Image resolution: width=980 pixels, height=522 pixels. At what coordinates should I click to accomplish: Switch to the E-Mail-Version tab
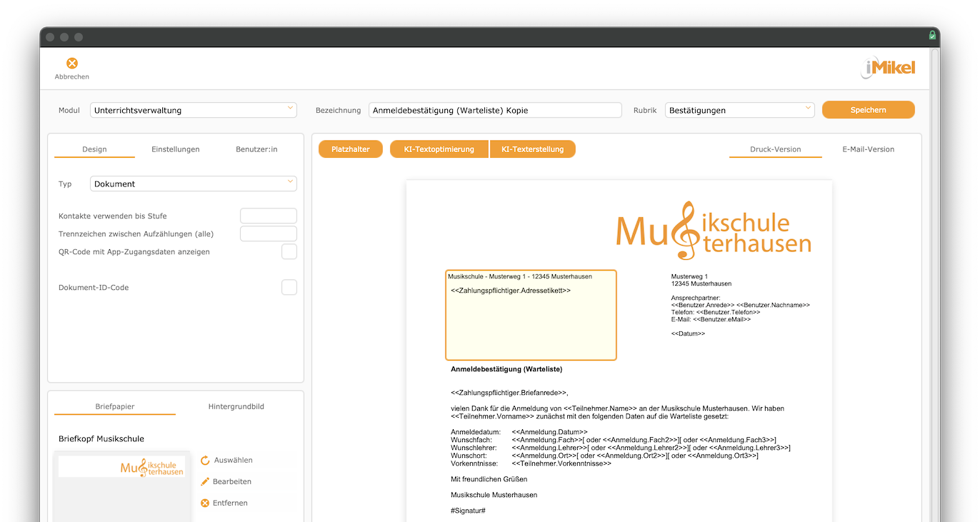point(868,149)
